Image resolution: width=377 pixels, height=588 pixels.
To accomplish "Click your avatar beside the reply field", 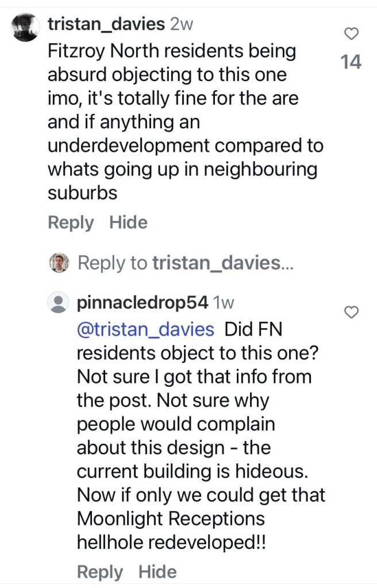I will (x=59, y=263).
